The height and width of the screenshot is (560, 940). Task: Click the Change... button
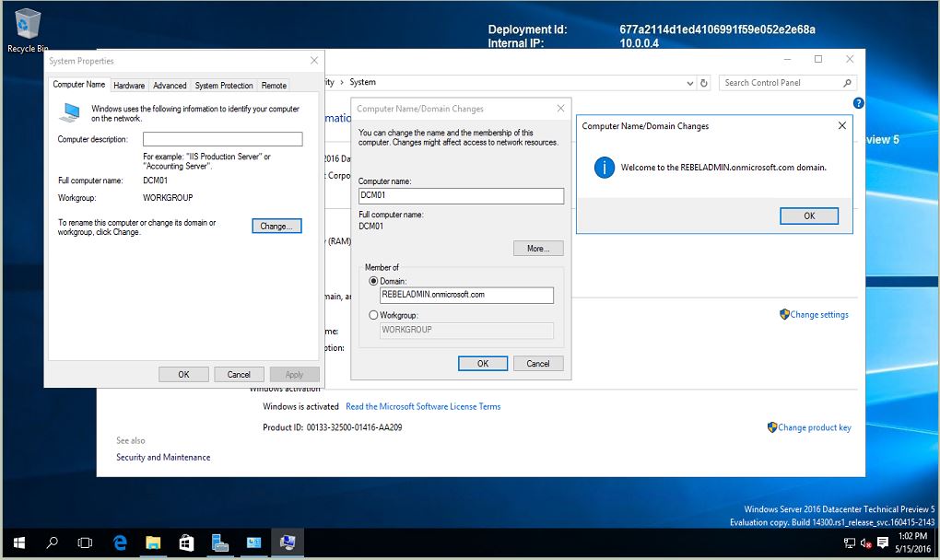276,226
